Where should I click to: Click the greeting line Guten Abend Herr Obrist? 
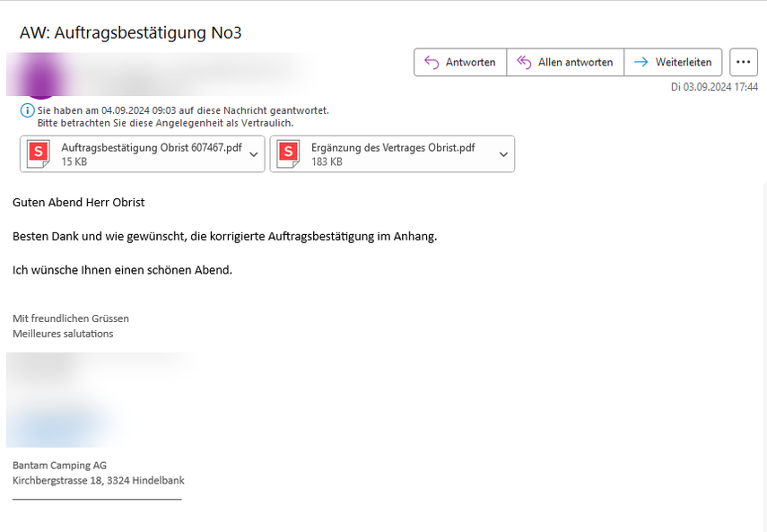coord(79,203)
